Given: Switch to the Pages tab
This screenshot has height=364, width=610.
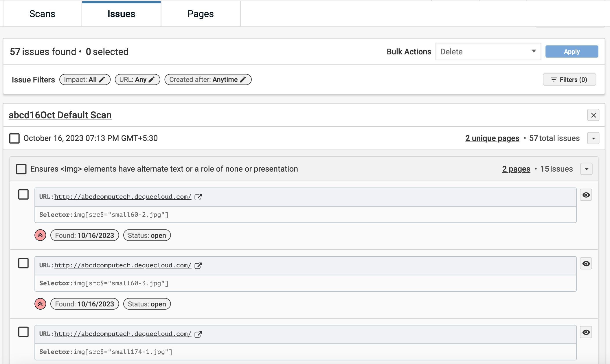Looking at the screenshot, I should [x=201, y=14].
